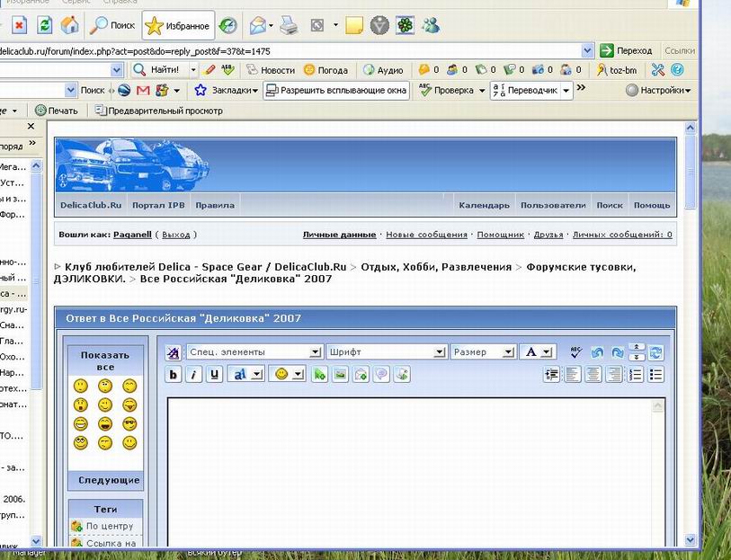Image resolution: width=731 pixels, height=560 pixels.
Task: Enable underline formatting in the editor
Action: [214, 375]
